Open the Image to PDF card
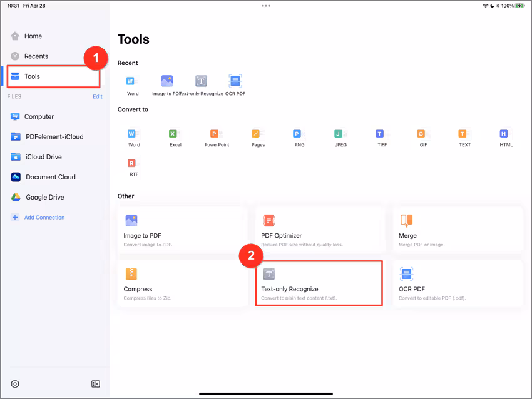 [x=183, y=230]
